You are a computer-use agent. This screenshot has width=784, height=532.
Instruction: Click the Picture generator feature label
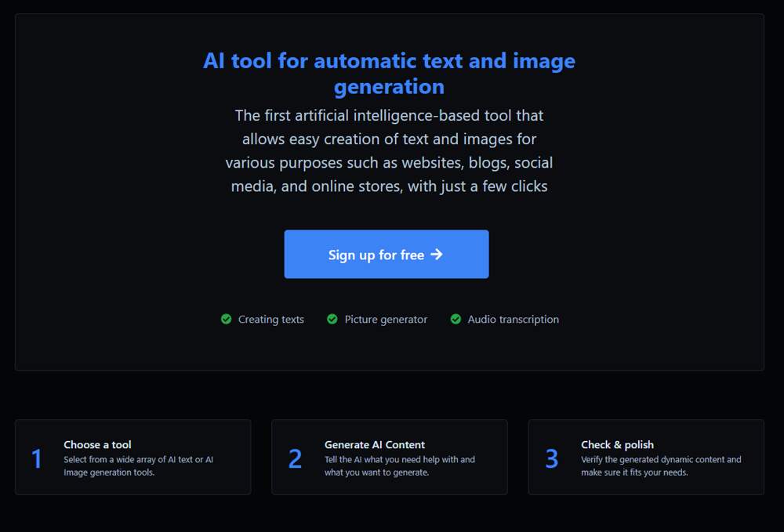click(386, 320)
